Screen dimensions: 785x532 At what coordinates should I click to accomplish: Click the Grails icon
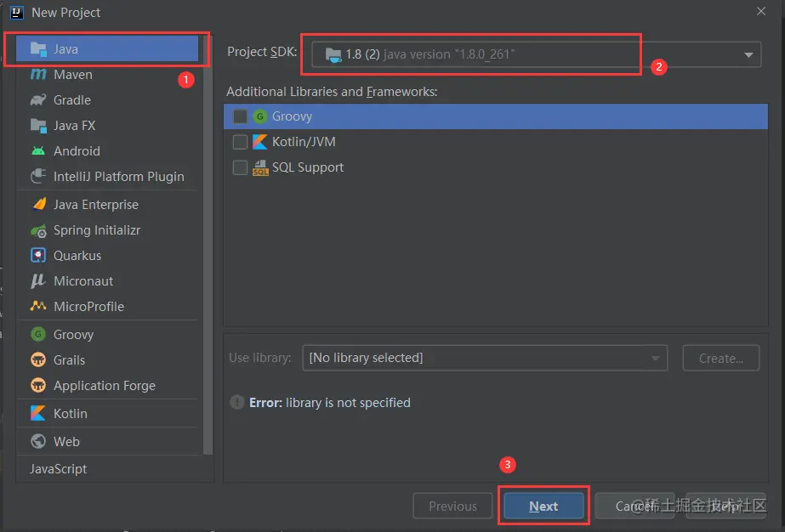pyautogui.click(x=38, y=359)
